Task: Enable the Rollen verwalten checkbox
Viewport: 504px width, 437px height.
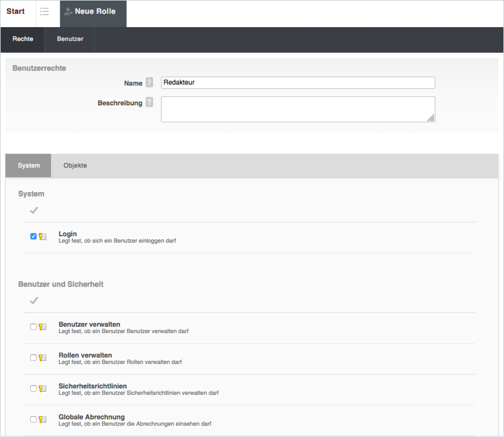Action: point(33,358)
